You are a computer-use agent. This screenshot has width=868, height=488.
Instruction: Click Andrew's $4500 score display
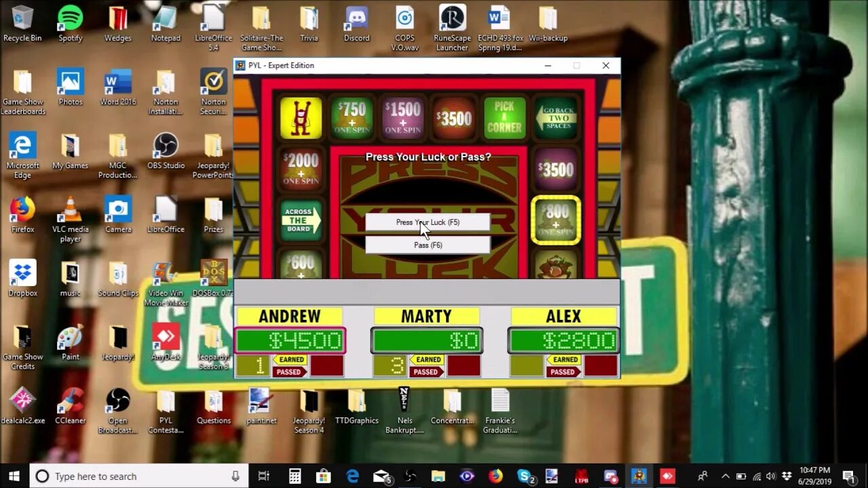point(290,340)
